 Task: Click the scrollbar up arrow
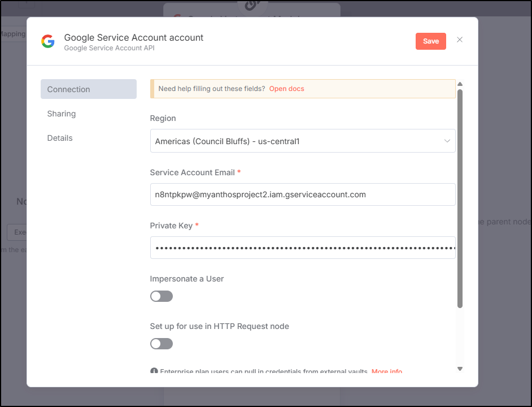tap(460, 84)
